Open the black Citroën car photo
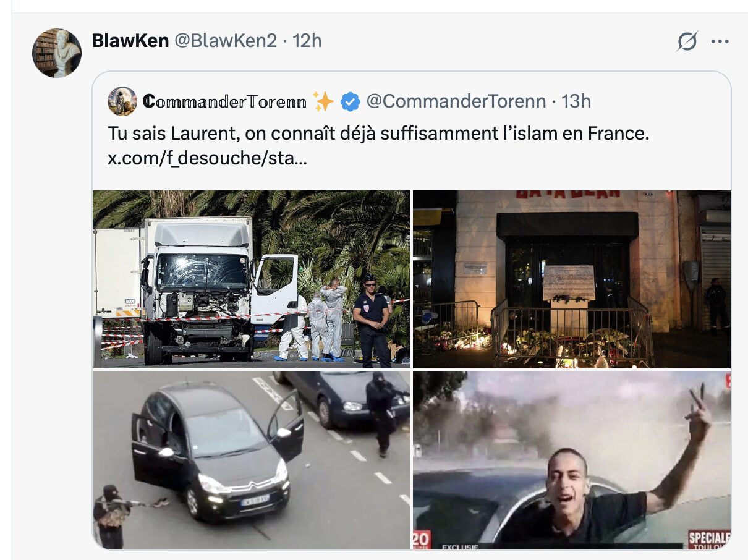This screenshot has height=560, width=748. click(252, 460)
